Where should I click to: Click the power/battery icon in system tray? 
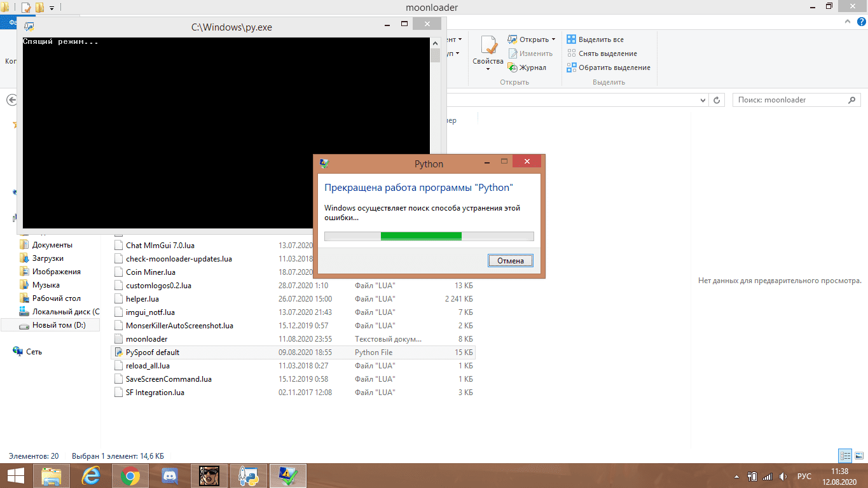752,476
